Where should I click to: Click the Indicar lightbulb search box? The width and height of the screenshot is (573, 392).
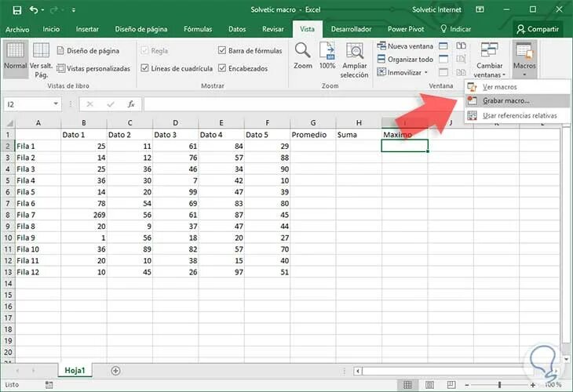pyautogui.click(x=455, y=29)
